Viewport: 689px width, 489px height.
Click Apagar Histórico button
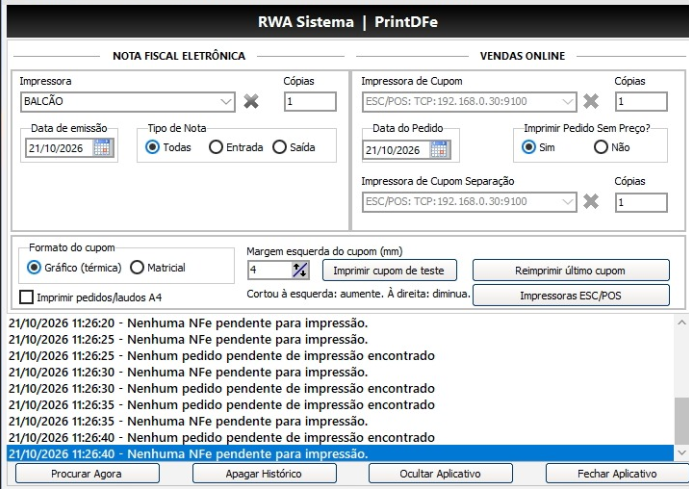click(264, 474)
